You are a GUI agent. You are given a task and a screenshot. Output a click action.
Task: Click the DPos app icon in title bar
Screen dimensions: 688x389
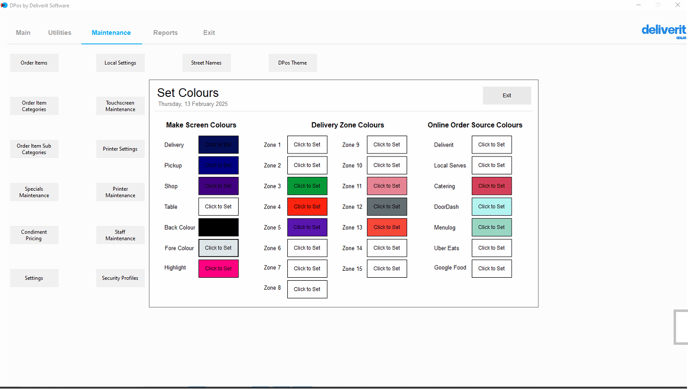[4, 5]
